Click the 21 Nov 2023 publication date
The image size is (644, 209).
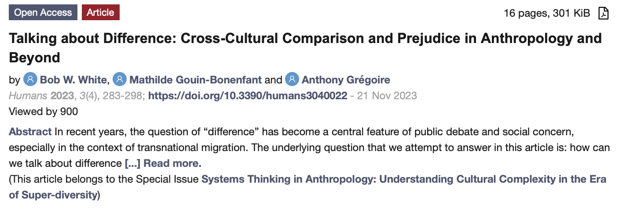click(386, 95)
